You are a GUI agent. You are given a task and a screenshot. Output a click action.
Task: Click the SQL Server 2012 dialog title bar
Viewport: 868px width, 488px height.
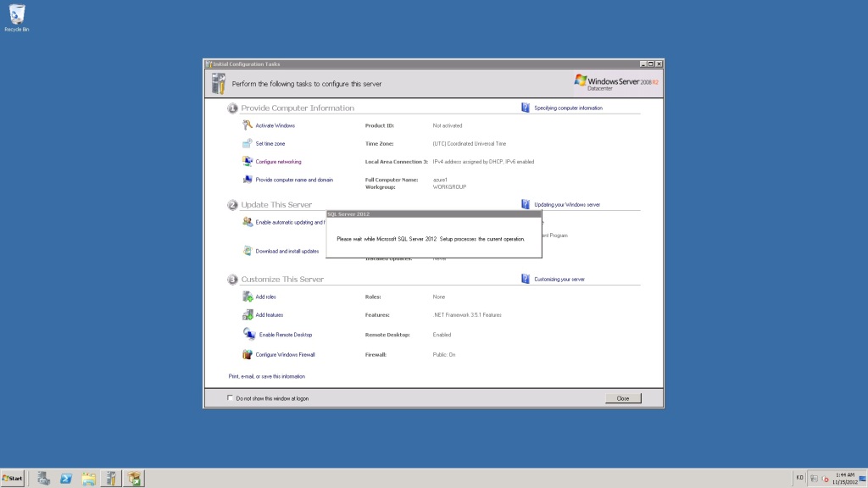click(433, 214)
